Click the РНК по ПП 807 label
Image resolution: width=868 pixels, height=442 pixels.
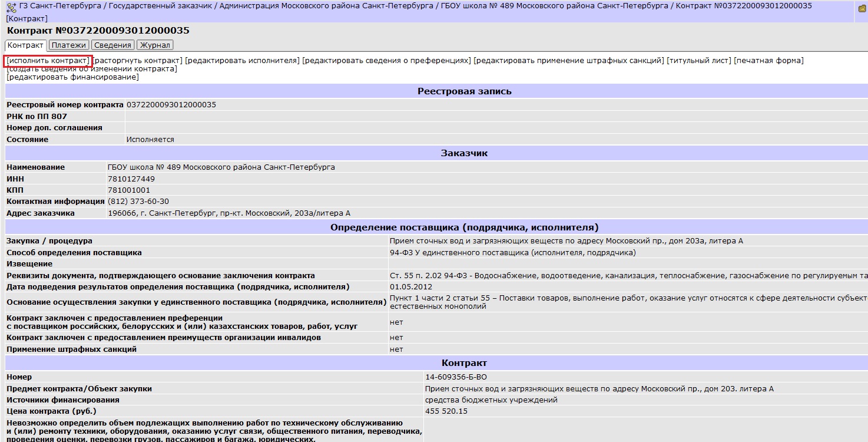[x=37, y=117]
